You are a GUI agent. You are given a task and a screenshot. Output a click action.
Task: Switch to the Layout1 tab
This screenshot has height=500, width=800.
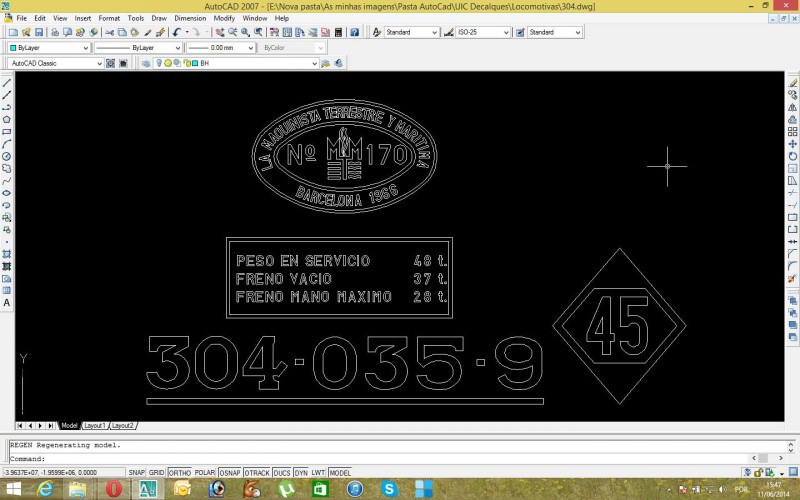coord(95,426)
